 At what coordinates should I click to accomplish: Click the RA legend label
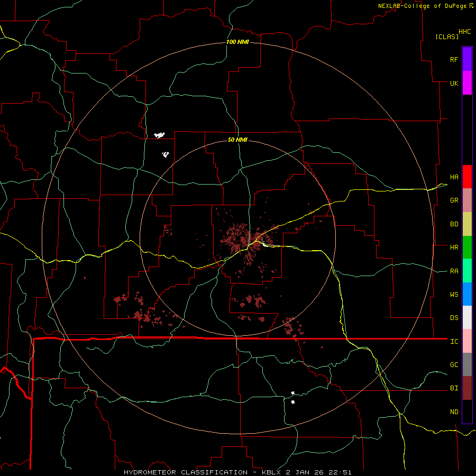click(x=454, y=271)
